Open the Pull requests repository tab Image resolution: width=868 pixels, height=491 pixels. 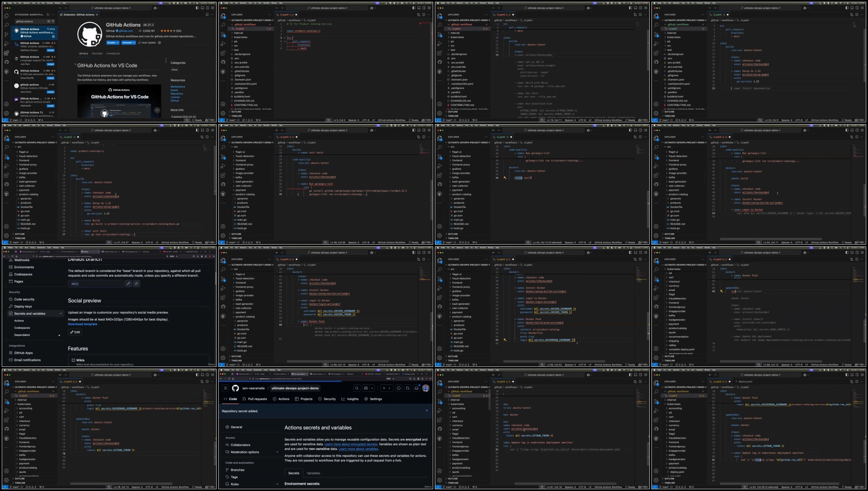254,399
